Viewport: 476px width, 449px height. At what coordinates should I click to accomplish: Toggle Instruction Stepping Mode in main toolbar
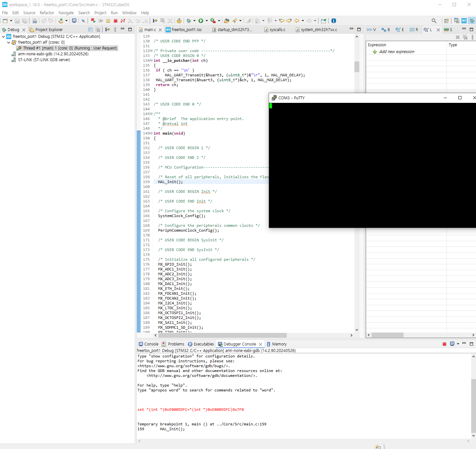tap(155, 21)
